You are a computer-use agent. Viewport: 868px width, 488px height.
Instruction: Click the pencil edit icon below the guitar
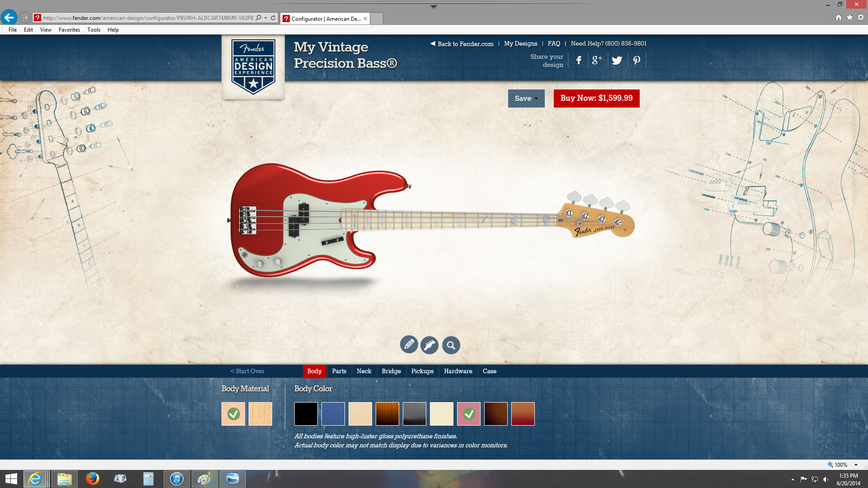click(x=409, y=345)
